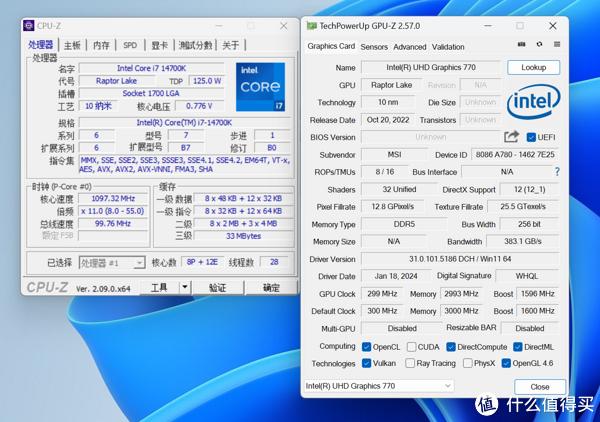600x422 pixels.
Task: Open the Advanced tab in GPU-Z
Action: [x=409, y=47]
